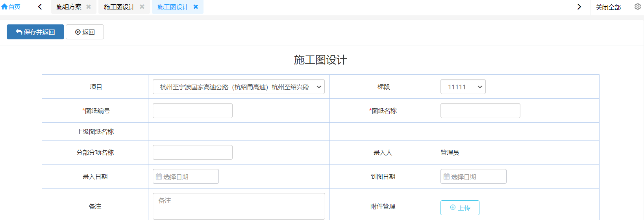The width and height of the screenshot is (644, 220).
Task: Click into the 备注 text area
Action: click(239, 206)
